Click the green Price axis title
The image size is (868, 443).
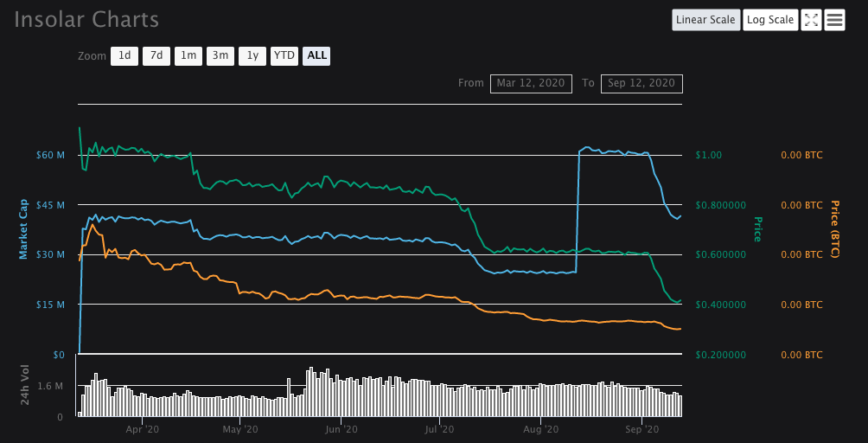click(756, 229)
